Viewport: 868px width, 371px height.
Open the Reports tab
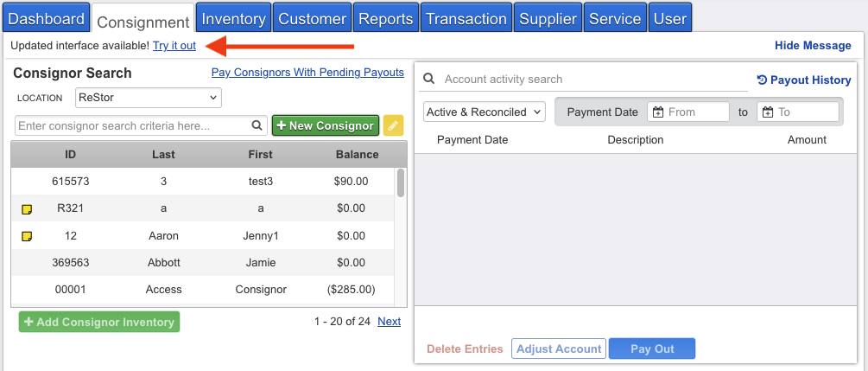pyautogui.click(x=385, y=18)
